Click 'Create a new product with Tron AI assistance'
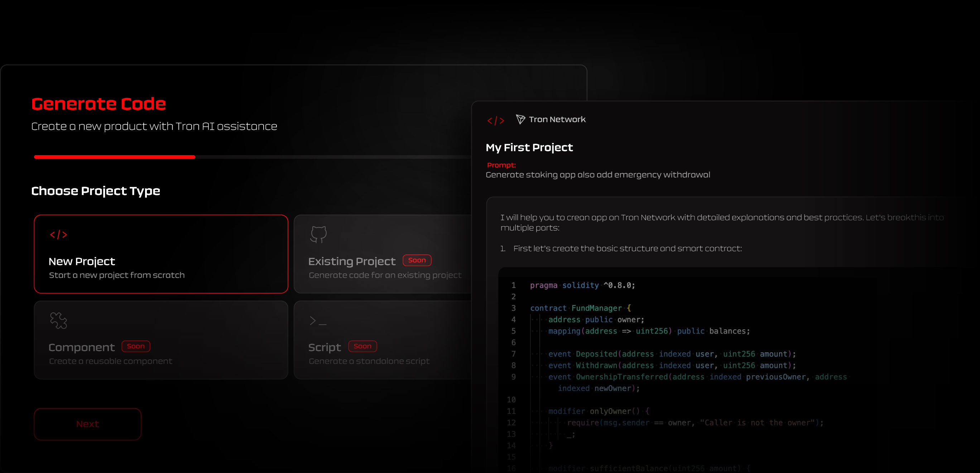 [x=154, y=126]
